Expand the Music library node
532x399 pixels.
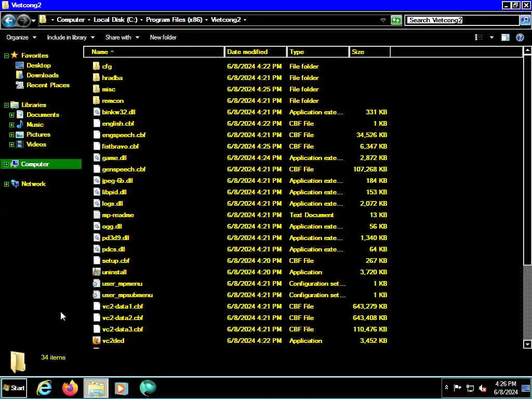click(x=11, y=125)
